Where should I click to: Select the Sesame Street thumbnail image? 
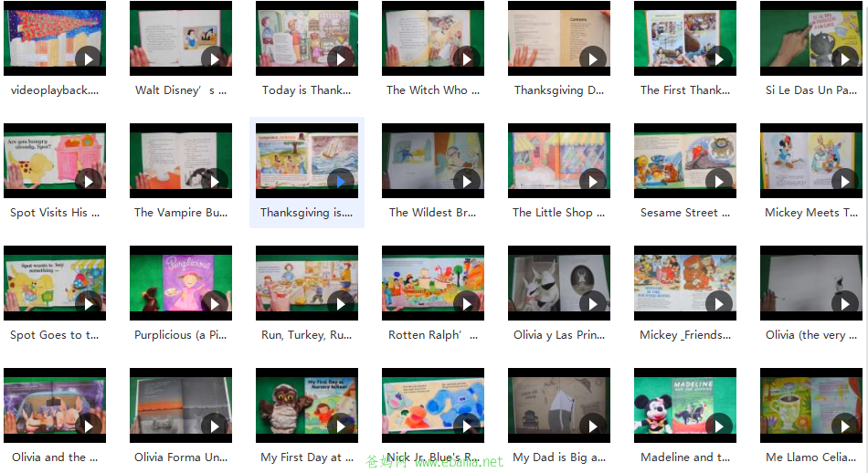point(685,161)
